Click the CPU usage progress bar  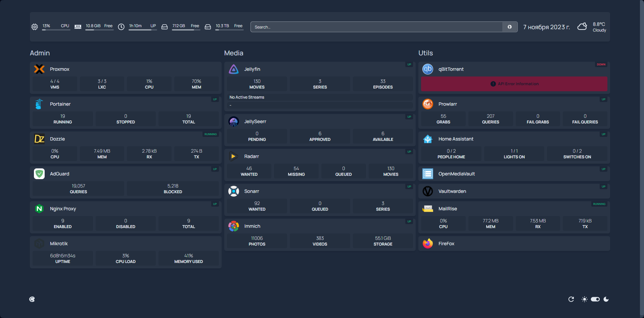tap(56, 30)
